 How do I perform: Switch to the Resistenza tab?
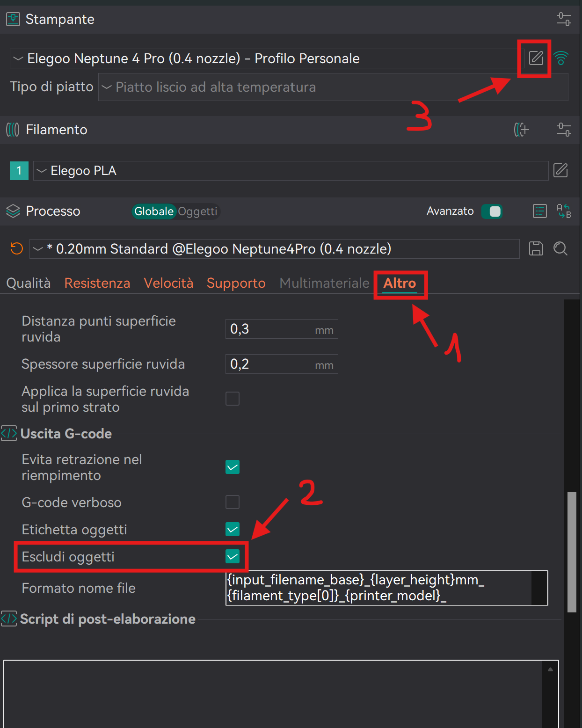[x=97, y=283]
